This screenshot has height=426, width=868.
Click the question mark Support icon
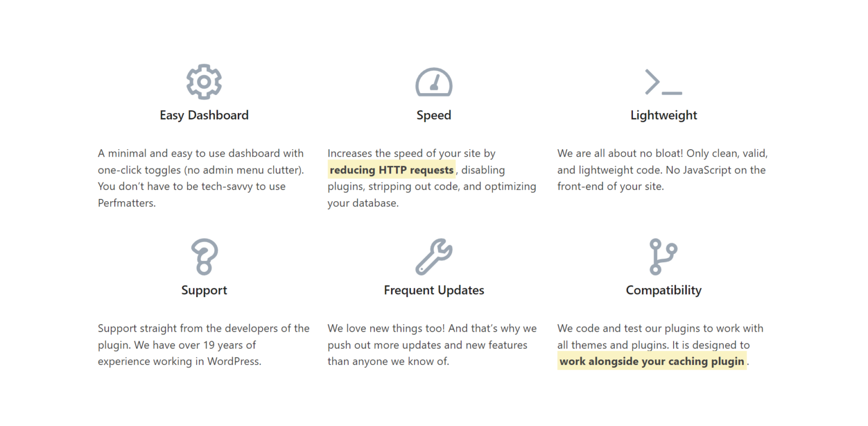(204, 257)
